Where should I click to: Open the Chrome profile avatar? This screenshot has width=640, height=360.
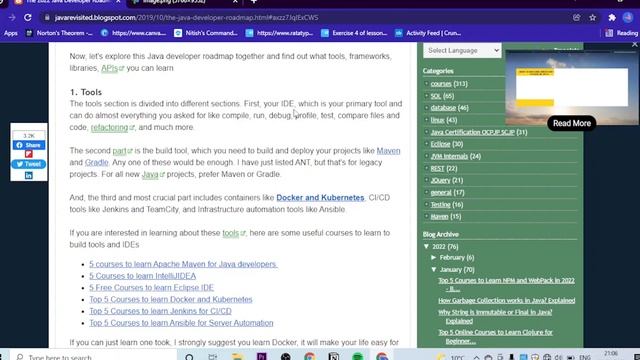tap(628, 18)
